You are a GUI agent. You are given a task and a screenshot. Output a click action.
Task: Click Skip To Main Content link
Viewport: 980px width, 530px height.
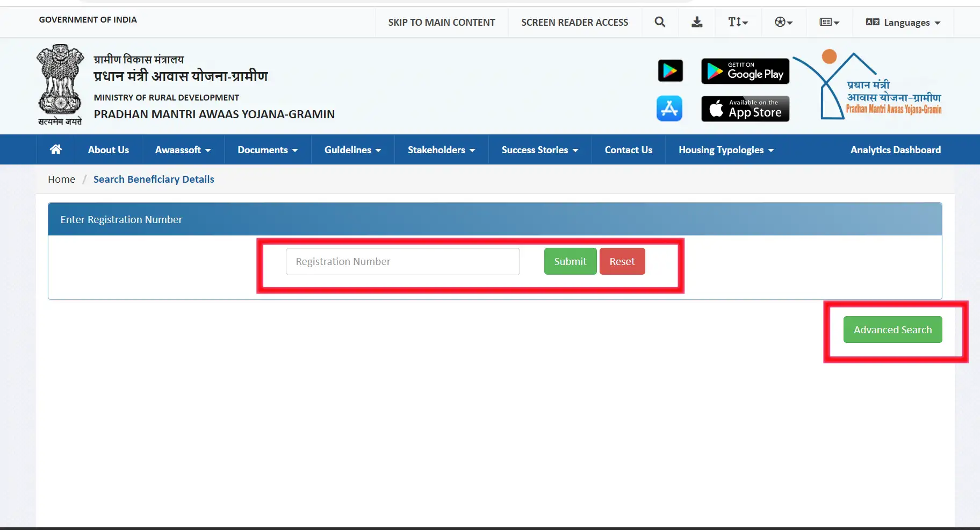point(442,23)
